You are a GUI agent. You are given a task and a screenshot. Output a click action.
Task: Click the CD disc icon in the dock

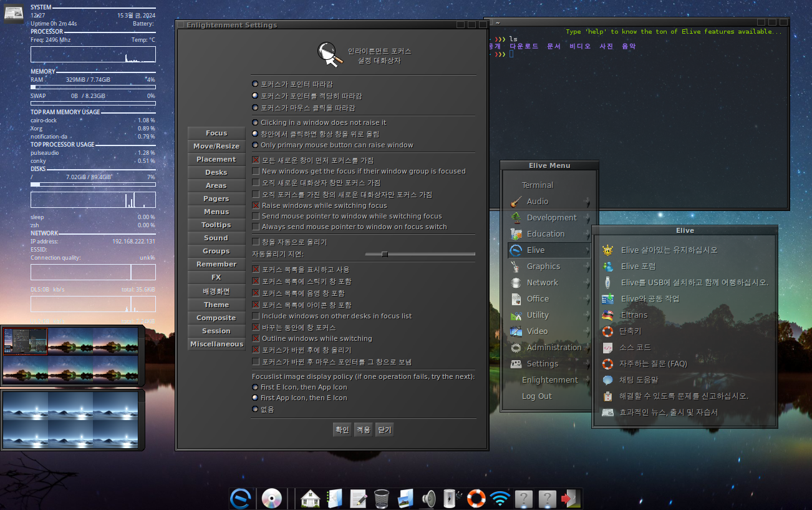pyautogui.click(x=272, y=499)
